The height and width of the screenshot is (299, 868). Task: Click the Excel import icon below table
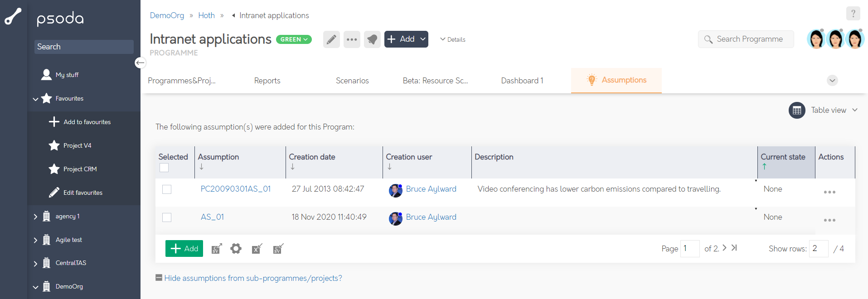point(257,249)
